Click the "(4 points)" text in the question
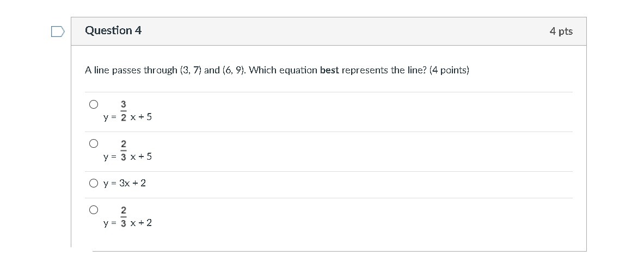The height and width of the screenshot is (269, 644). 449,70
